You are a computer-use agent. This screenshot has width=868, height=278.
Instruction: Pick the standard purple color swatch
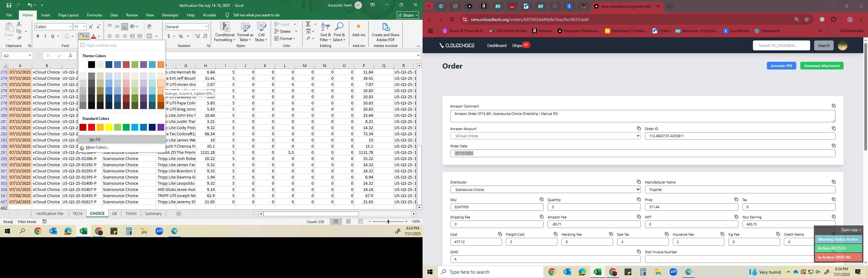[x=161, y=127]
